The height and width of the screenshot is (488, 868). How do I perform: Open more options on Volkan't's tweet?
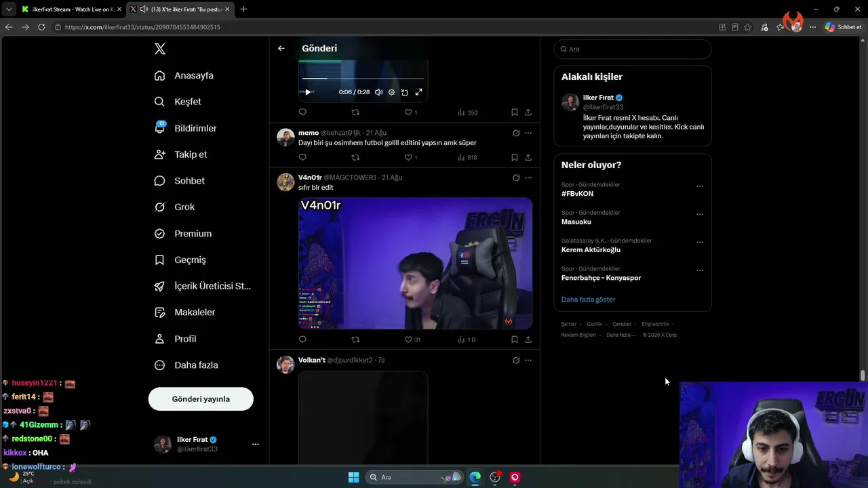click(528, 360)
